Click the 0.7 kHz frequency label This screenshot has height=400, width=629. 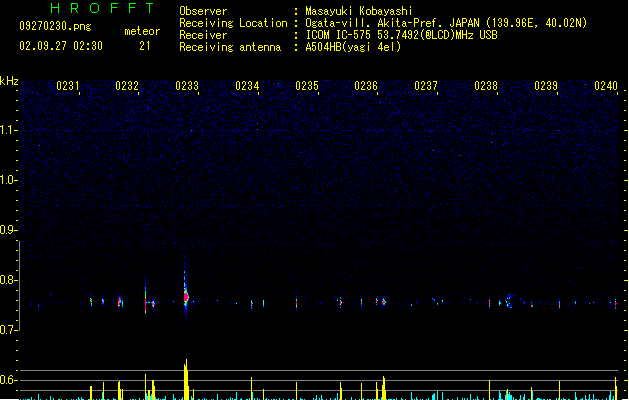tap(8, 330)
